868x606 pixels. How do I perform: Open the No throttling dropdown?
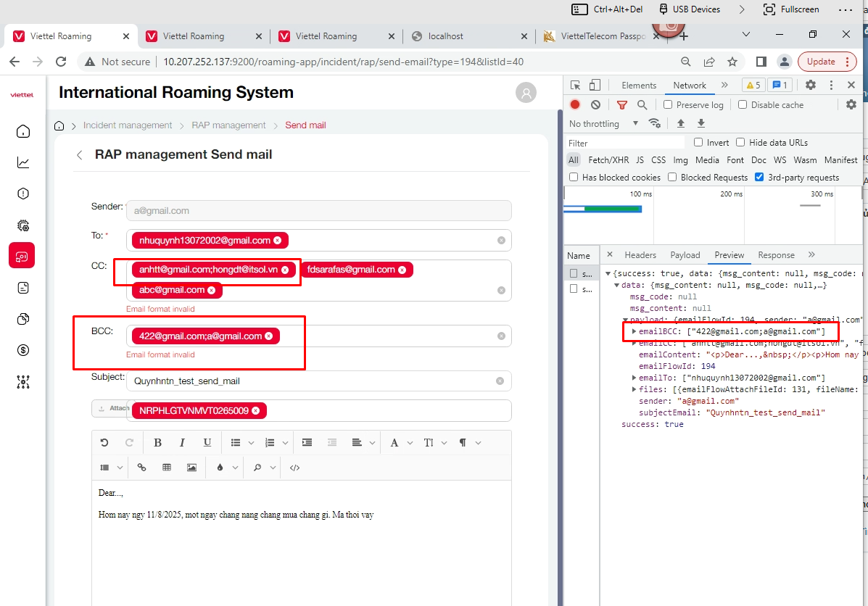603,124
